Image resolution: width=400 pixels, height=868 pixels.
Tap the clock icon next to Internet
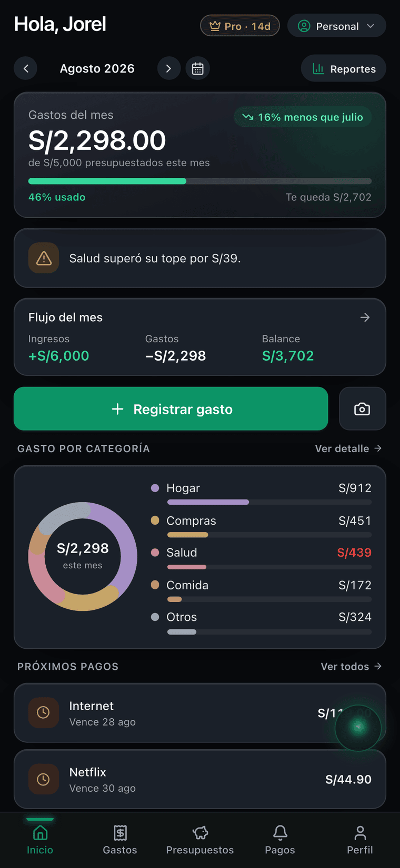point(44,712)
